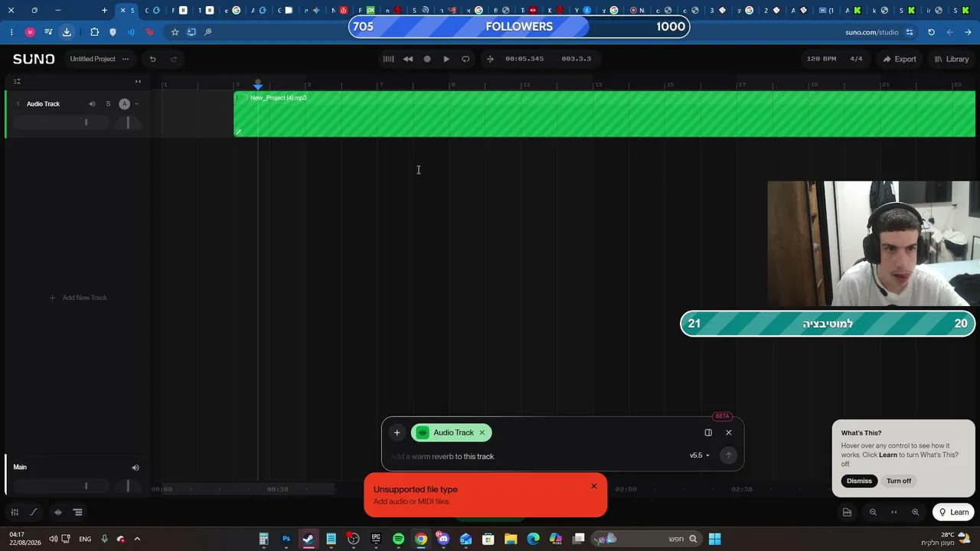This screenshot has height=551, width=980.
Task: Open Photoshop from the taskbar
Action: 286,539
